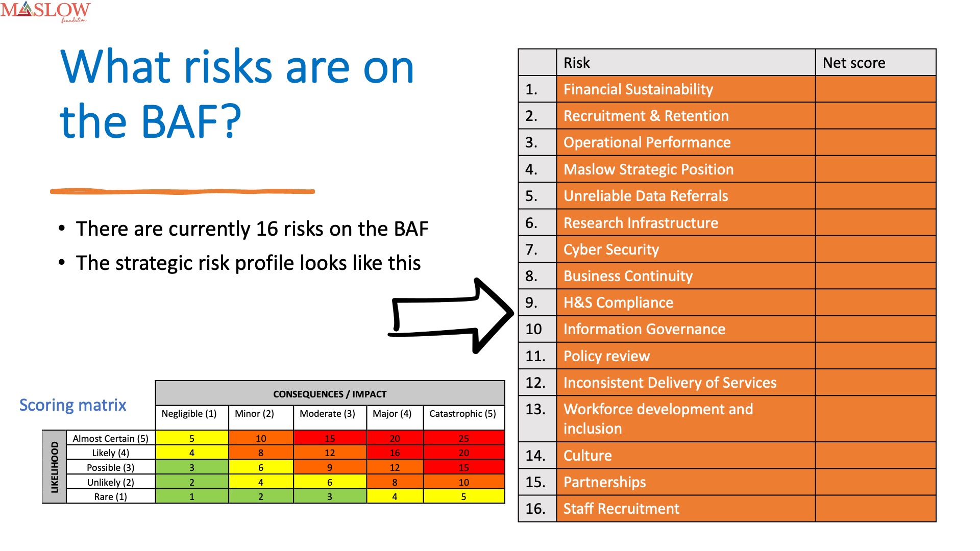Click the 'Likely (4)' row label
980x551 pixels.
click(x=110, y=453)
